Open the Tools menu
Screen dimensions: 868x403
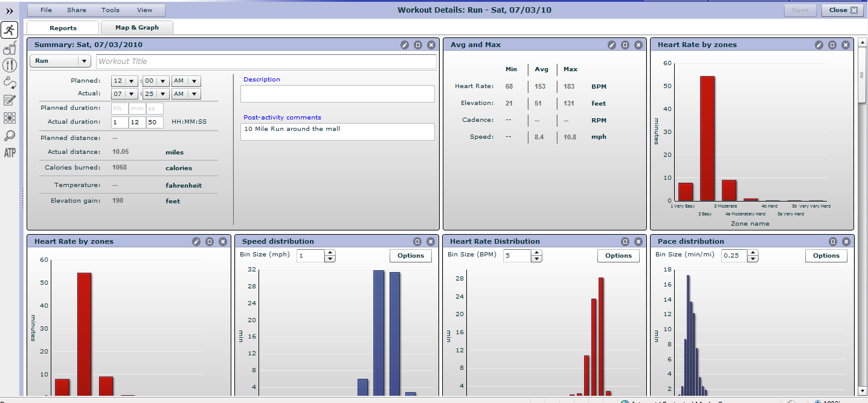(x=111, y=10)
